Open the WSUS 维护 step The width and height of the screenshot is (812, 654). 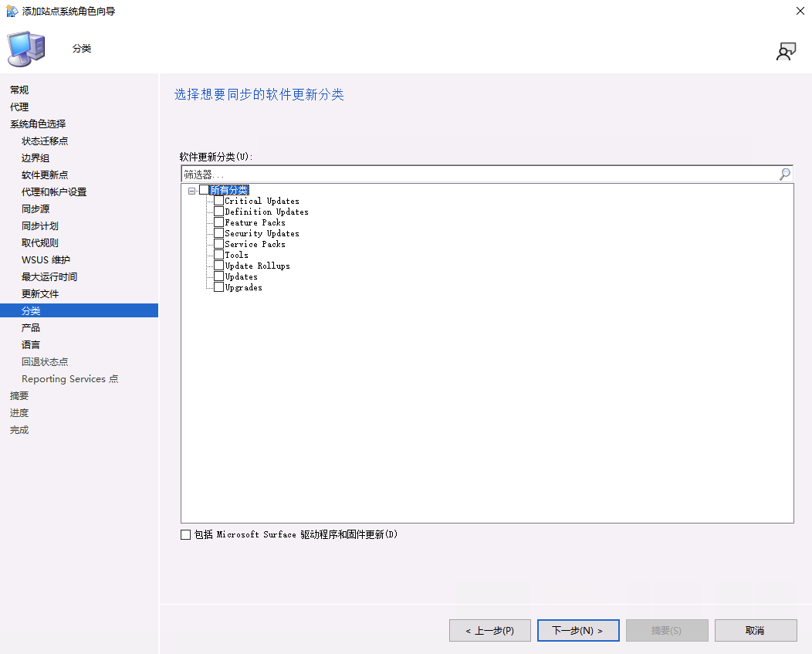pos(46,260)
